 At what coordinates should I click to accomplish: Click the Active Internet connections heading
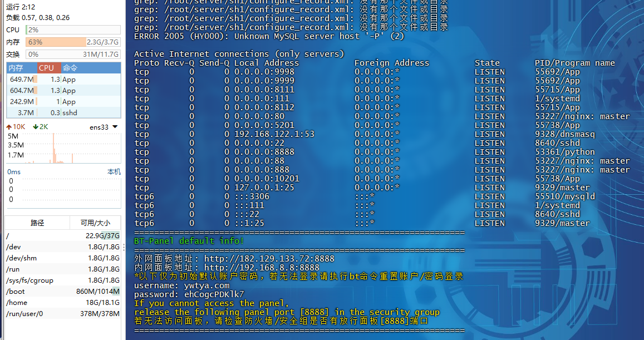[x=239, y=54]
